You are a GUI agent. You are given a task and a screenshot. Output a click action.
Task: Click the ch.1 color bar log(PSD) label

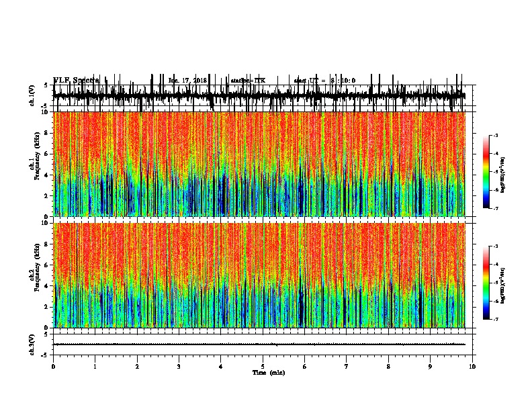(x=503, y=175)
